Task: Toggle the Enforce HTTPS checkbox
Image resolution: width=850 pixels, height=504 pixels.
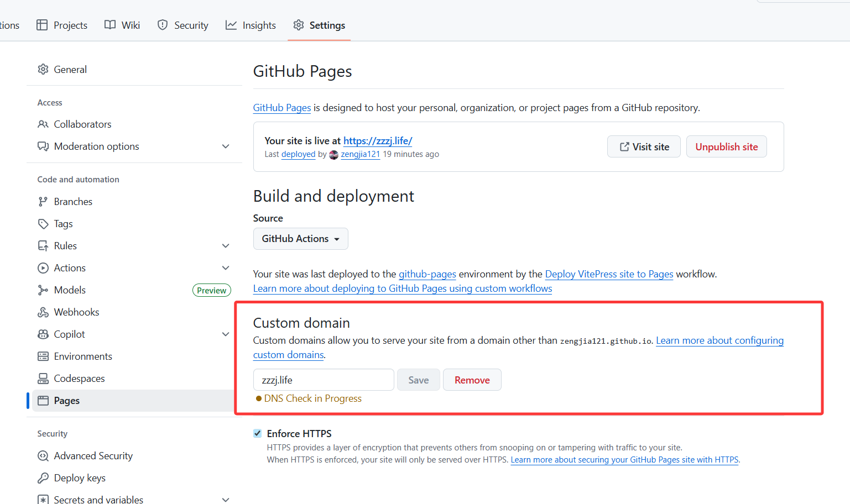Action: coord(258,433)
